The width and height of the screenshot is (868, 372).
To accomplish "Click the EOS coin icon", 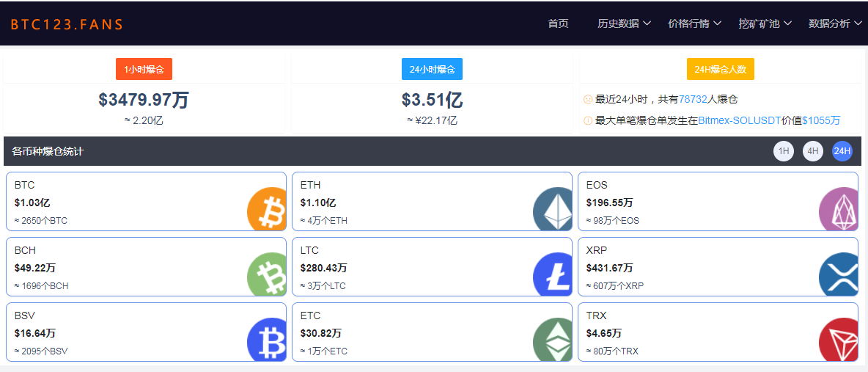I will pos(838,209).
